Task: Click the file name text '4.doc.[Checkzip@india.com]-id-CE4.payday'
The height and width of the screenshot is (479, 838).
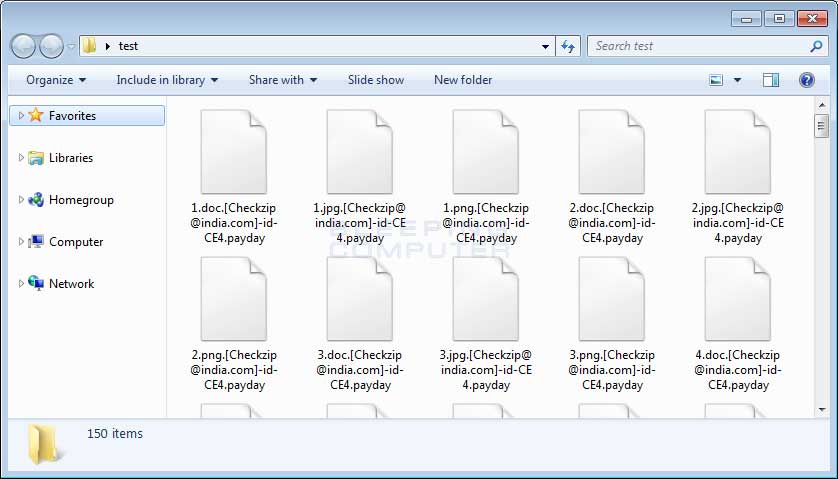Action: point(738,370)
